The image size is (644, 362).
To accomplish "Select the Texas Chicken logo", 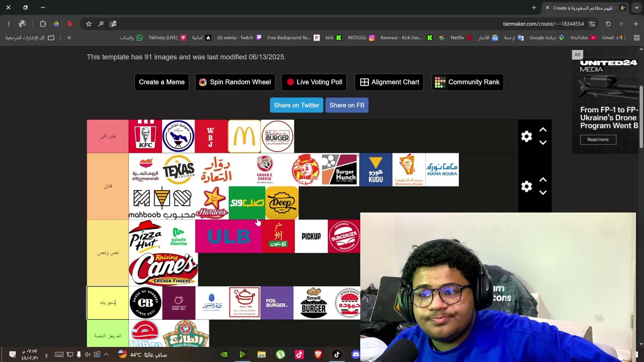I will 178,169.
